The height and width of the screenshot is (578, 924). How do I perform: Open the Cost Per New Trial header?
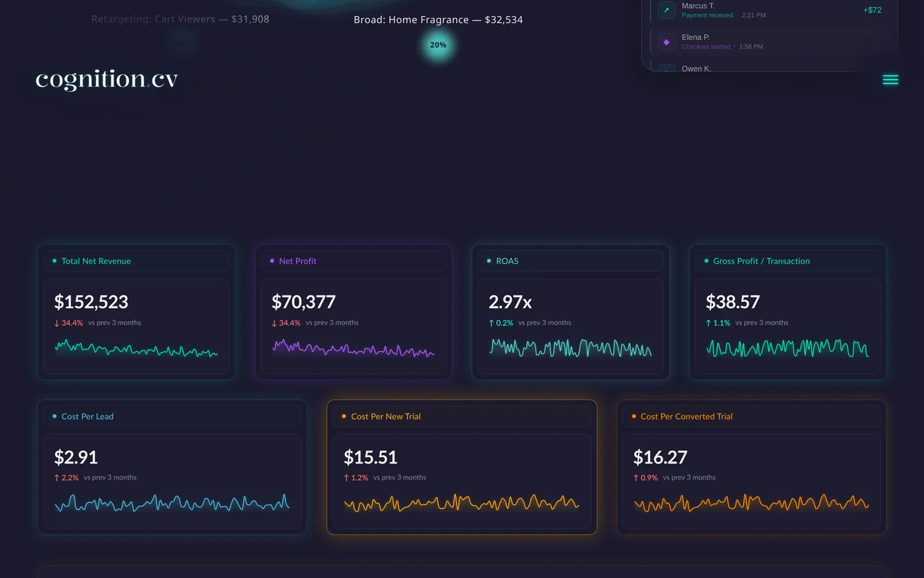coord(462,416)
